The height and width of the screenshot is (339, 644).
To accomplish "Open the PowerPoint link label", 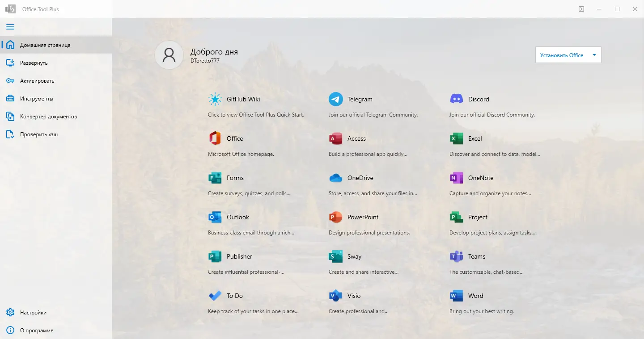I will tap(363, 217).
